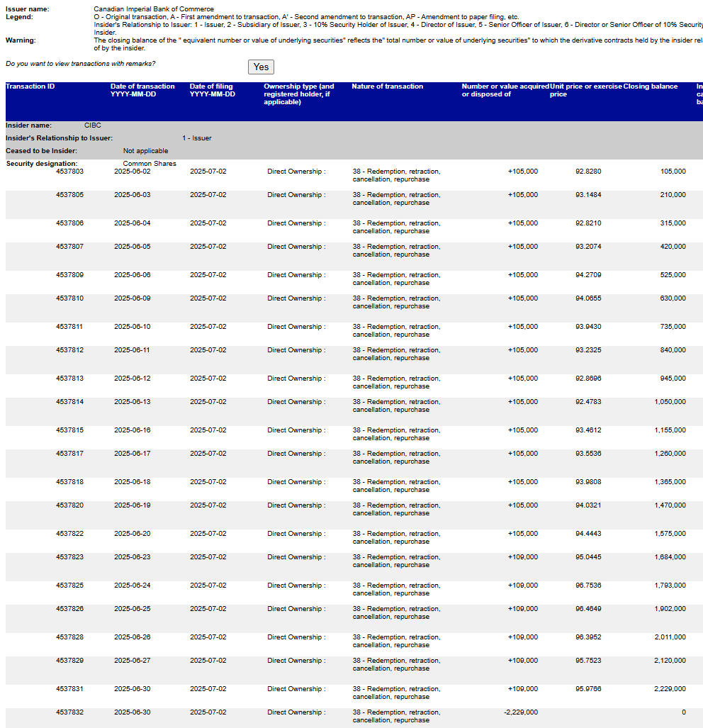Click transaction ID 4537807

(69, 246)
